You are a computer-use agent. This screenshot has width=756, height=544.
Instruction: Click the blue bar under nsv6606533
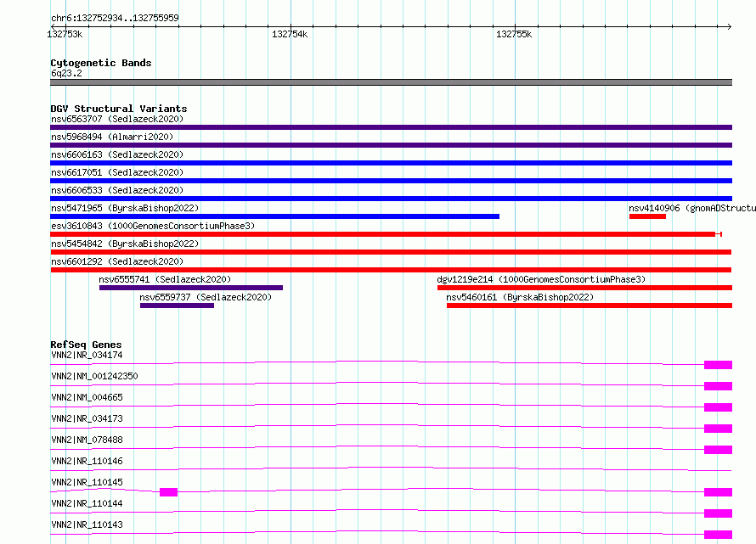click(x=391, y=199)
